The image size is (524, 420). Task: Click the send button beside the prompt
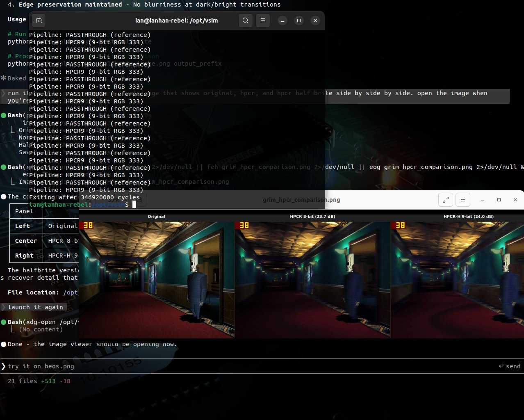[x=509, y=366]
